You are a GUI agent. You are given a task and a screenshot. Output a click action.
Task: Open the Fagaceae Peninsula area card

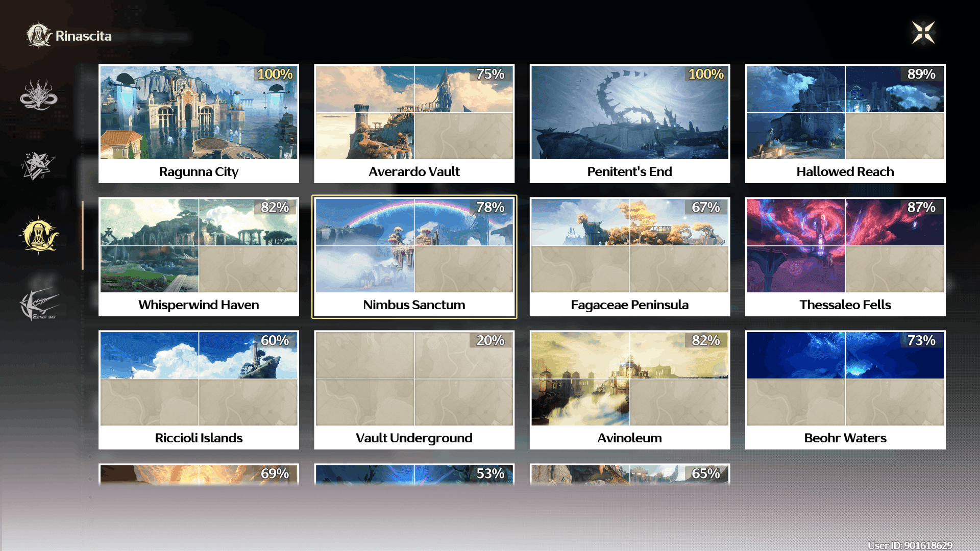pos(629,257)
